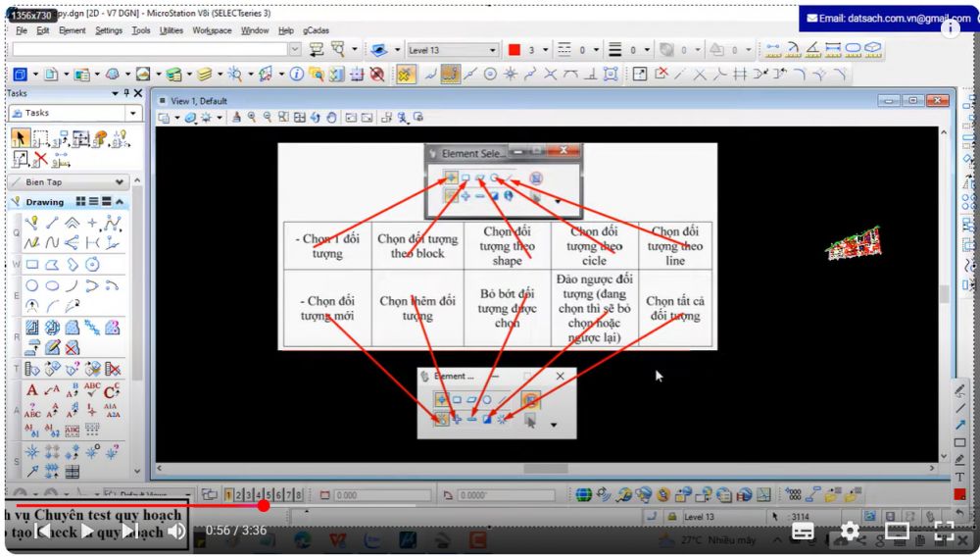Mute the video volume
This screenshot has height=559, width=980.
pyautogui.click(x=176, y=531)
